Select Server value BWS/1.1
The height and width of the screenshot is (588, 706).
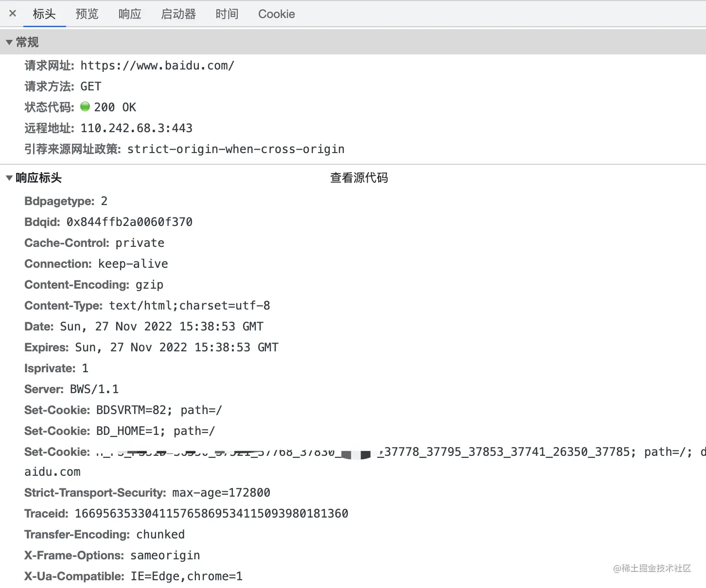click(94, 389)
